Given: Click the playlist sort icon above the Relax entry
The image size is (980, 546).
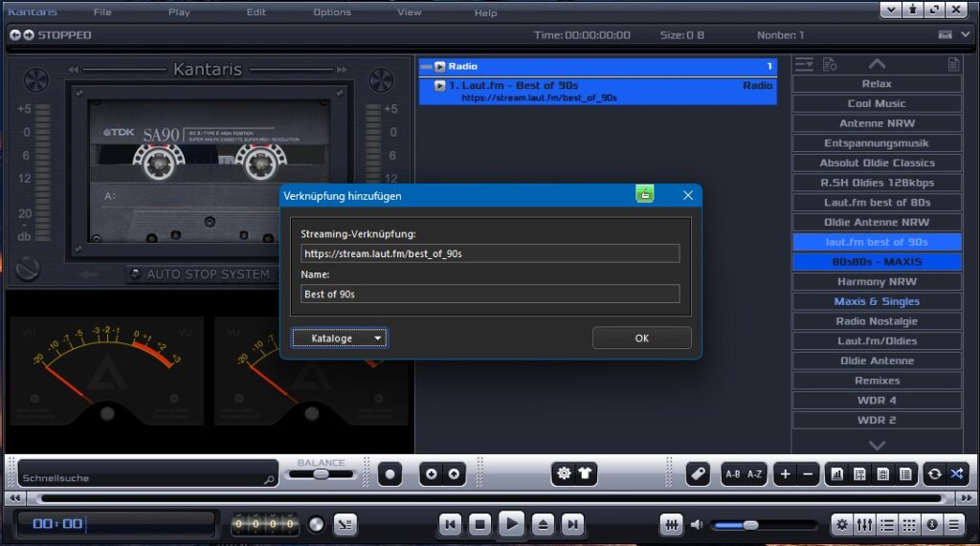Looking at the screenshot, I should pyautogui.click(x=804, y=64).
